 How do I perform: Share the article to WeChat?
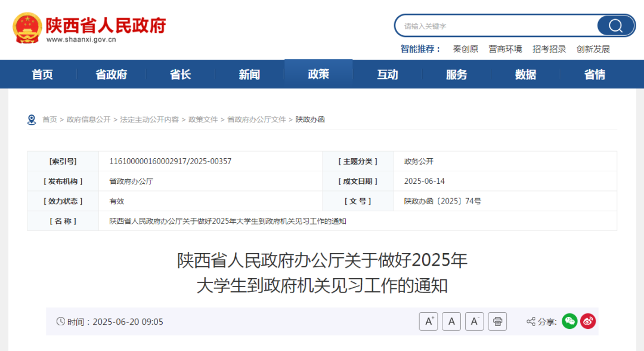tap(569, 321)
